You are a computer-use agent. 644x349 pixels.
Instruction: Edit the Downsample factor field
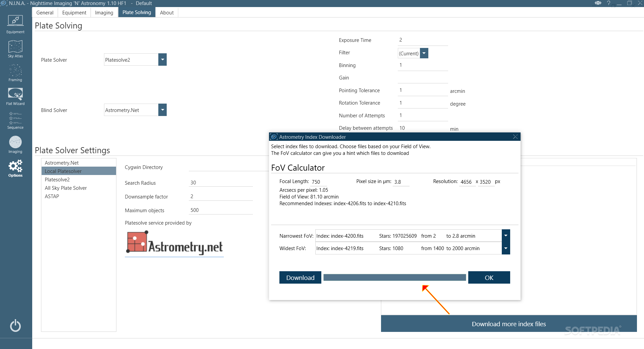coord(221,196)
